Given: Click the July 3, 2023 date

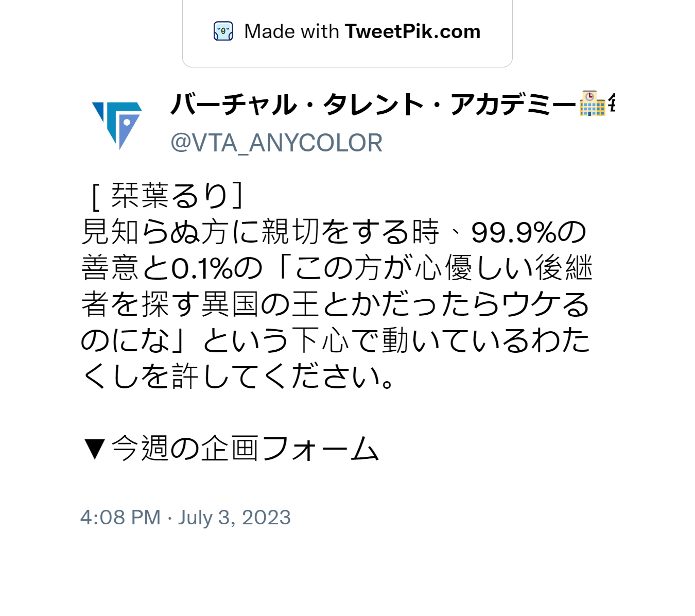Looking at the screenshot, I should [235, 518].
